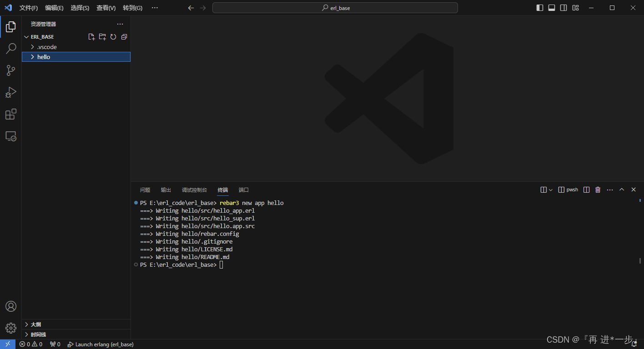Click the erl_base command center search box
The width and height of the screenshot is (644, 349).
coord(335,8)
